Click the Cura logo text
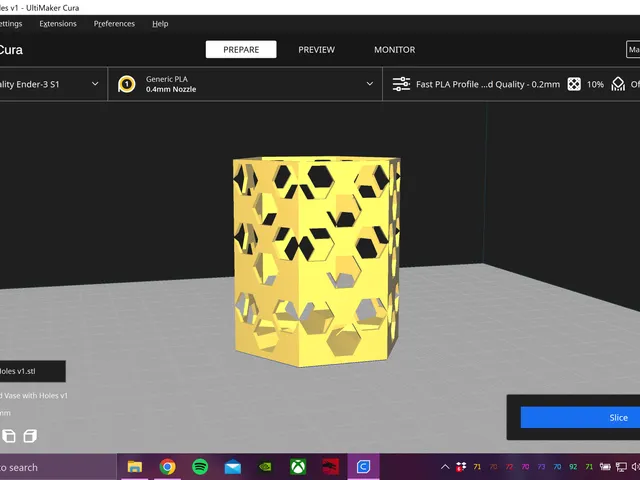Viewport: 640px width, 480px height. pyautogui.click(x=11, y=50)
